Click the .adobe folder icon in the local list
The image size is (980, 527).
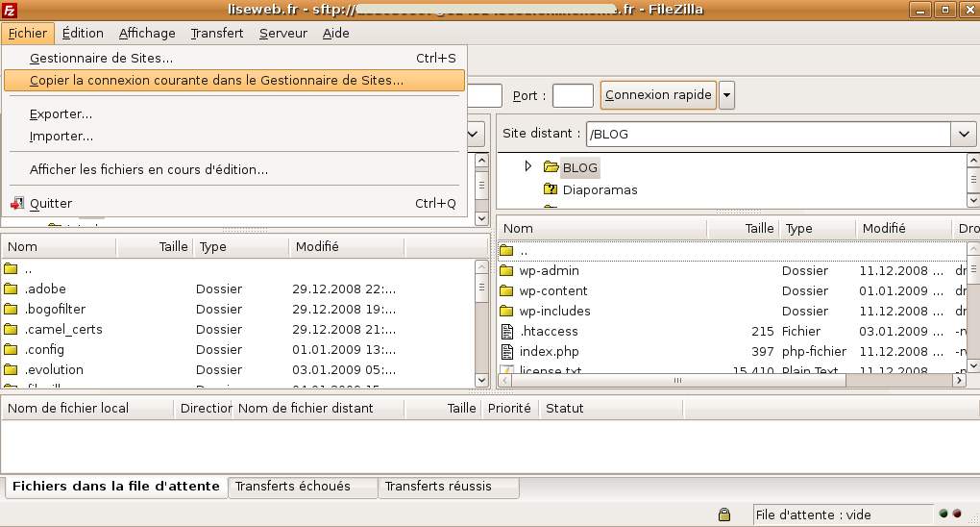pos(11,289)
